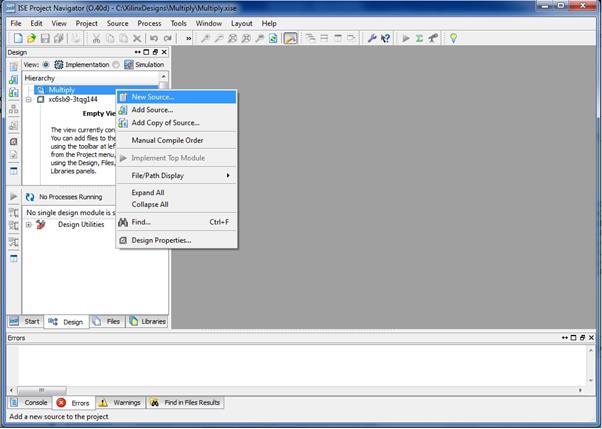Select the Simulation view radio button
Screen dimensions: 602x429
pos(116,65)
